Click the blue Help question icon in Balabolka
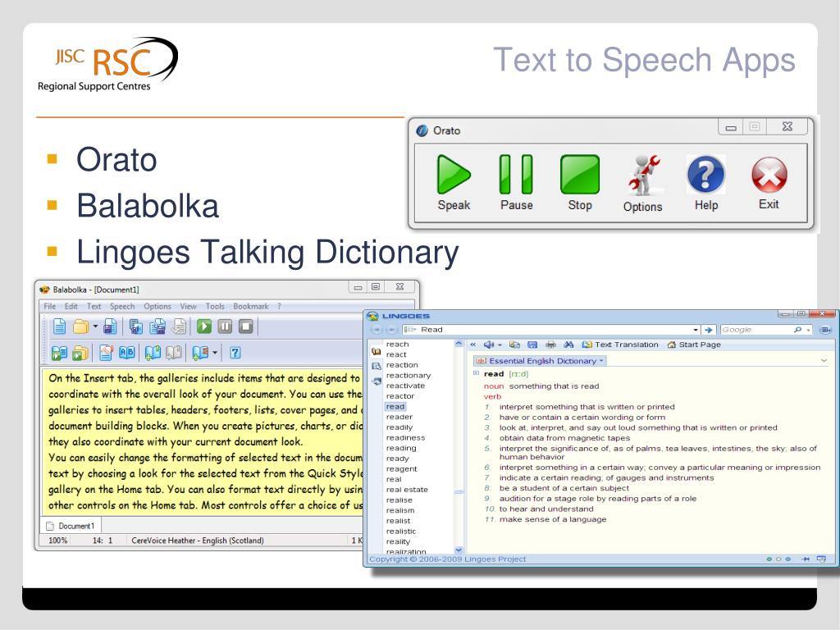840x630 pixels. pyautogui.click(x=235, y=353)
